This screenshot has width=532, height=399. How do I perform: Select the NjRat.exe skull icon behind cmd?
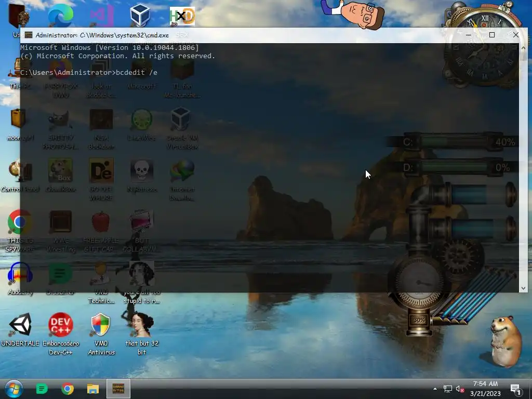(142, 176)
